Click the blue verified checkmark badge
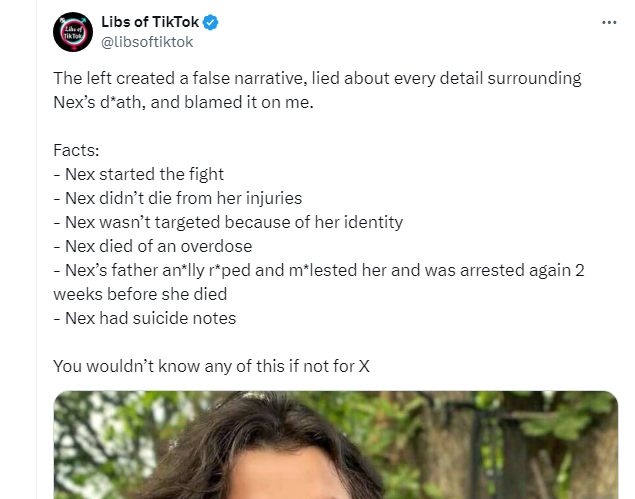Image resolution: width=635 pixels, height=499 pixels. [x=212, y=23]
